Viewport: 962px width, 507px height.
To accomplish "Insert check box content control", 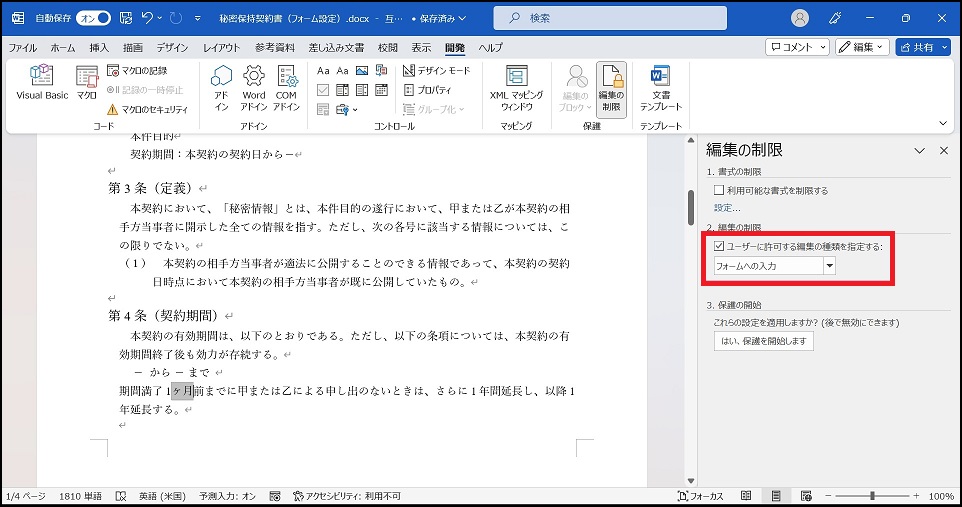I will (323, 90).
